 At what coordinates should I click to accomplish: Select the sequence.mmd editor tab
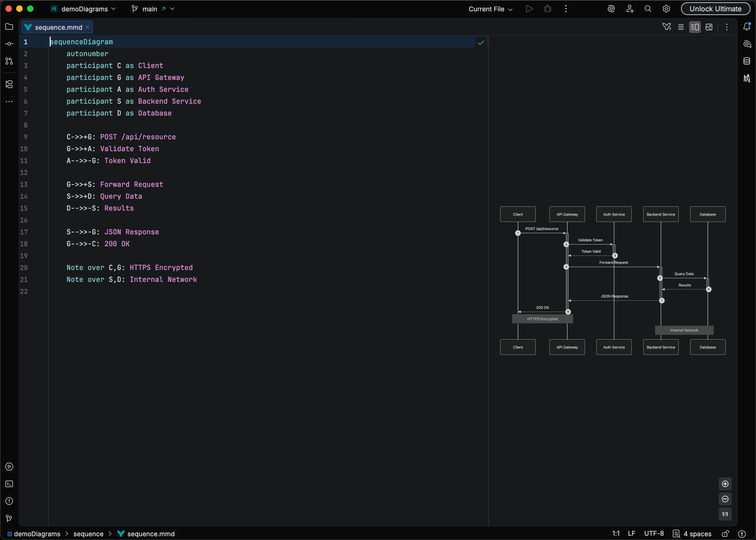point(58,27)
